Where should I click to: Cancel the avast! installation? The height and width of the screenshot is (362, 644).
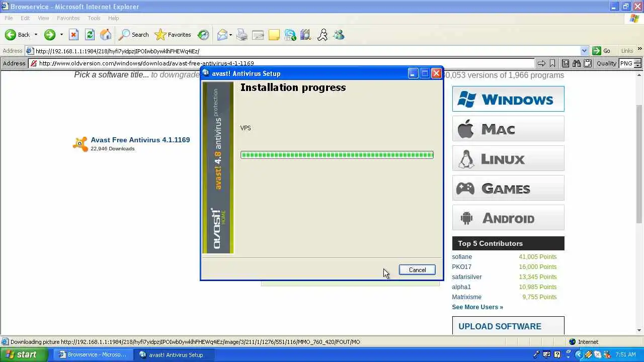tap(417, 270)
